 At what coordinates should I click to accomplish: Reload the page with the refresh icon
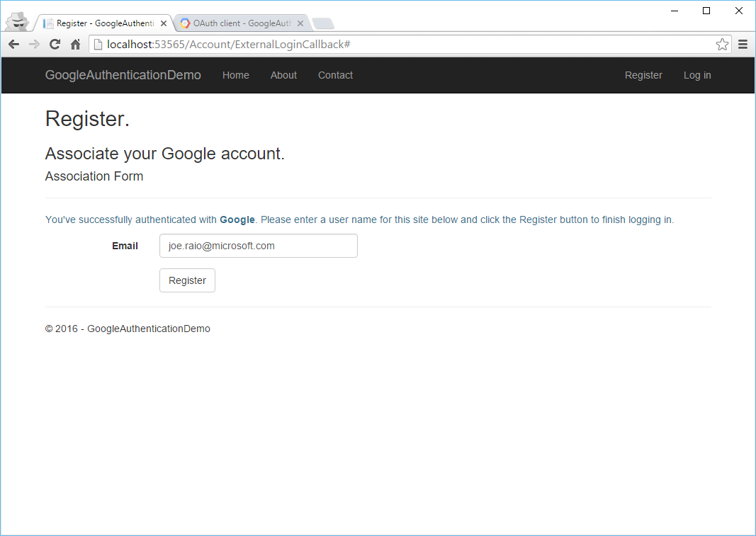pyautogui.click(x=55, y=45)
